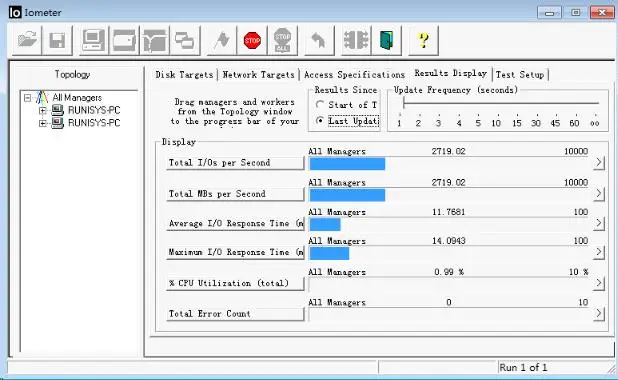Select Results Display tab
Screen dimensions: 618x380
450,73
